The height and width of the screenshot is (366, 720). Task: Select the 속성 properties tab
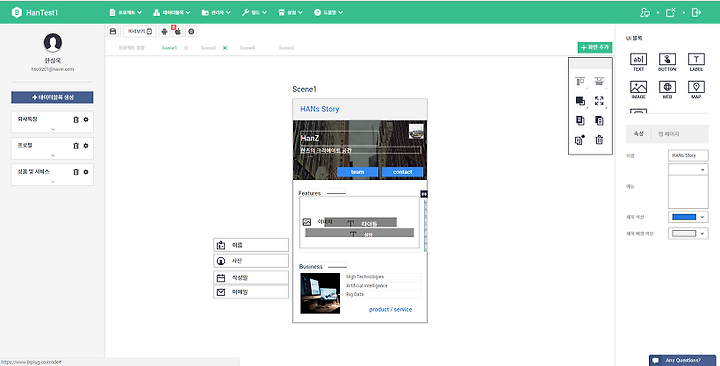[639, 134]
